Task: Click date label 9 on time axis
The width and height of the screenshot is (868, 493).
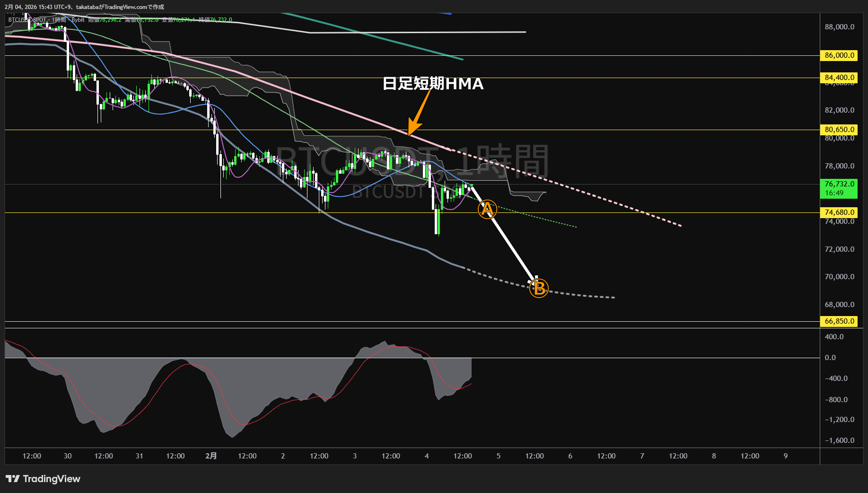Action: click(x=786, y=456)
